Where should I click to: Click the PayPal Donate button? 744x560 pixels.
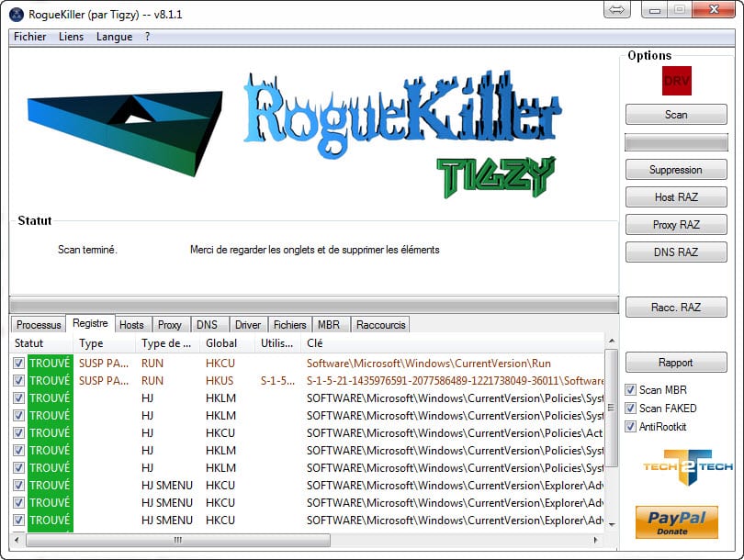pos(677,522)
